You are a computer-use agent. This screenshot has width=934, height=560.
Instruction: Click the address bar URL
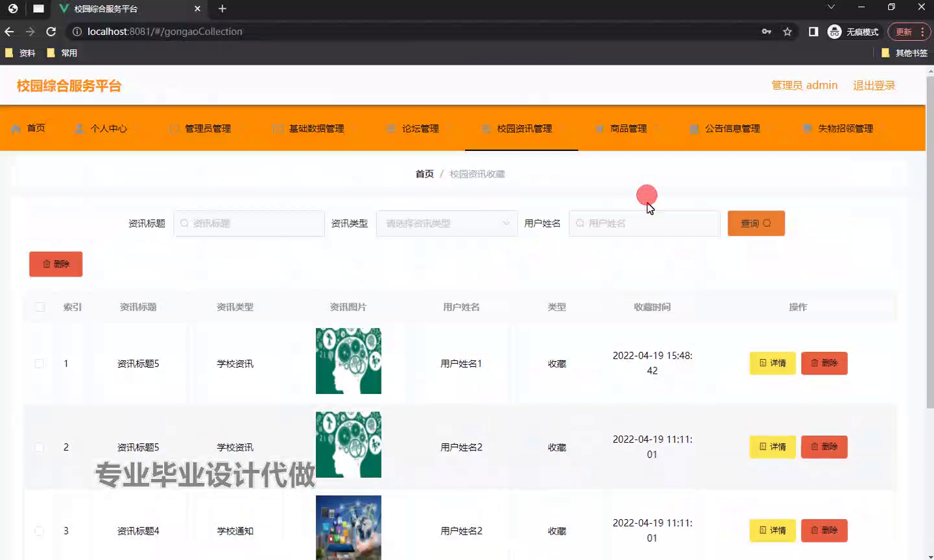click(x=165, y=32)
